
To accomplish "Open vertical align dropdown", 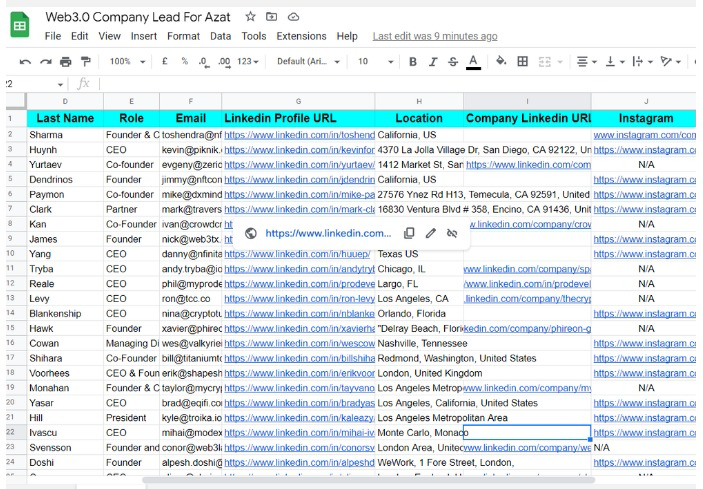I will coord(615,61).
